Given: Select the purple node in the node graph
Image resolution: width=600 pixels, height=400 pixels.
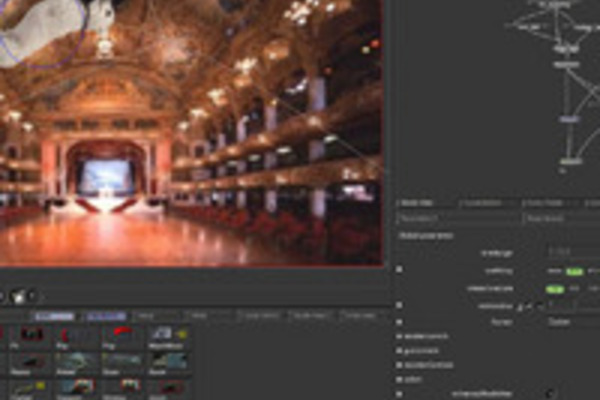Looking at the screenshot, I should (569, 120).
